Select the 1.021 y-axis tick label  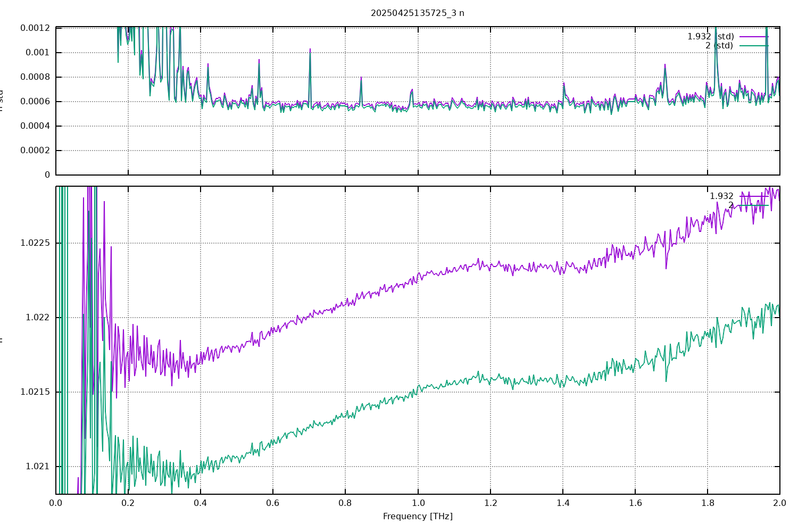(x=37, y=467)
